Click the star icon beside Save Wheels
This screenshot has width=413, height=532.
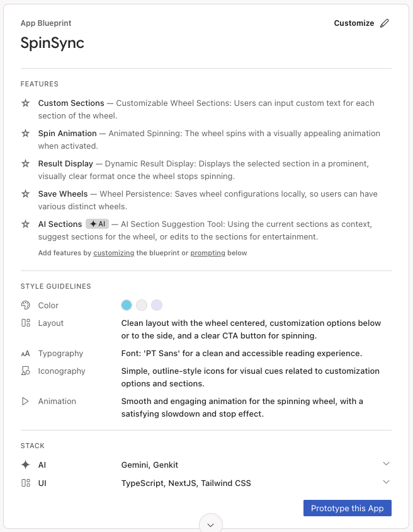pyautogui.click(x=25, y=194)
